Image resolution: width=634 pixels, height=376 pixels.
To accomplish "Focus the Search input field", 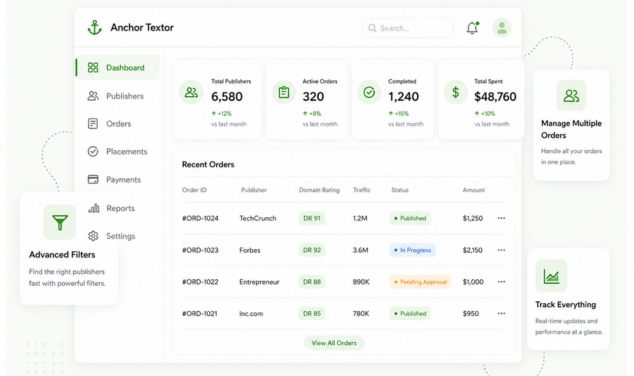I will pyautogui.click(x=408, y=28).
